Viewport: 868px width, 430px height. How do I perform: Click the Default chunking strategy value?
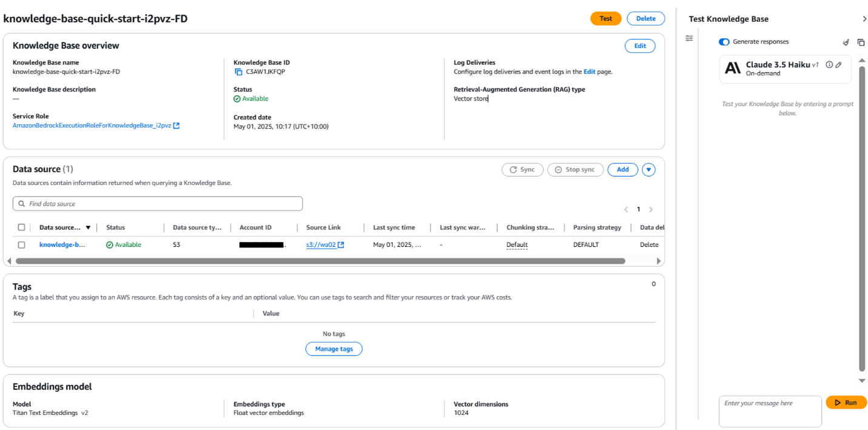517,245
